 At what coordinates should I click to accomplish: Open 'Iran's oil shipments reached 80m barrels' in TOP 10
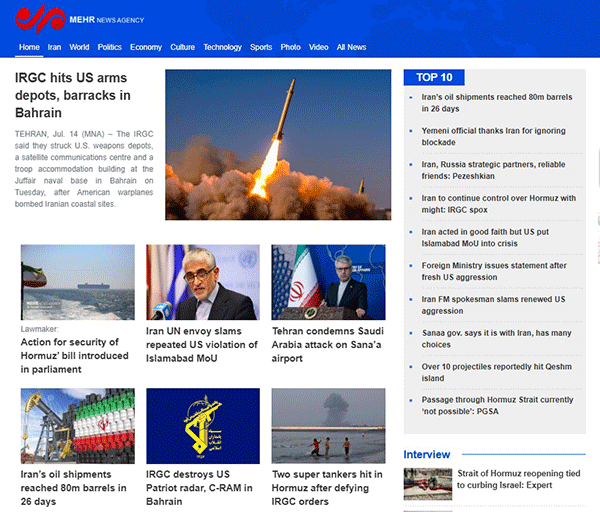497,103
